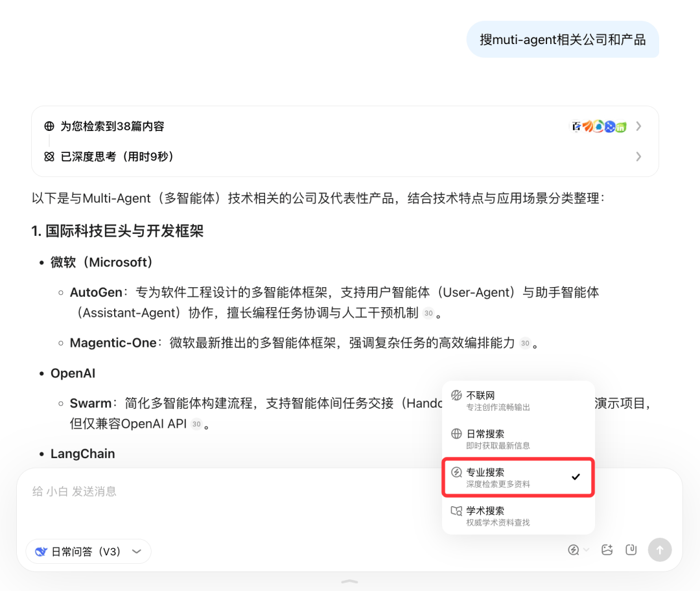Click the heading 1. 国际科技巨头与开发框架
Screen dimensions: 700x591
pyautogui.click(x=117, y=231)
